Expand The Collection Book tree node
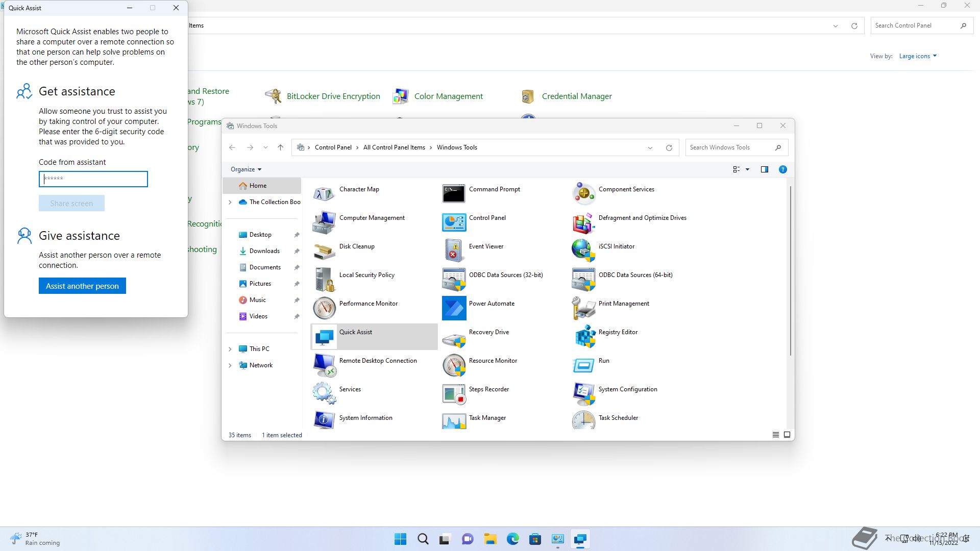The height and width of the screenshot is (551, 980). [230, 202]
